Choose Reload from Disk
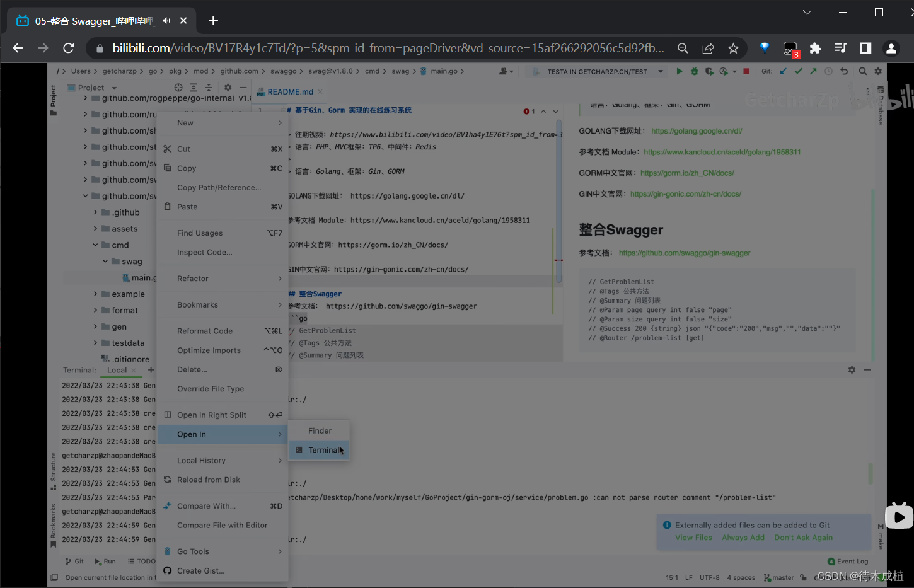914x588 pixels. pos(223,480)
